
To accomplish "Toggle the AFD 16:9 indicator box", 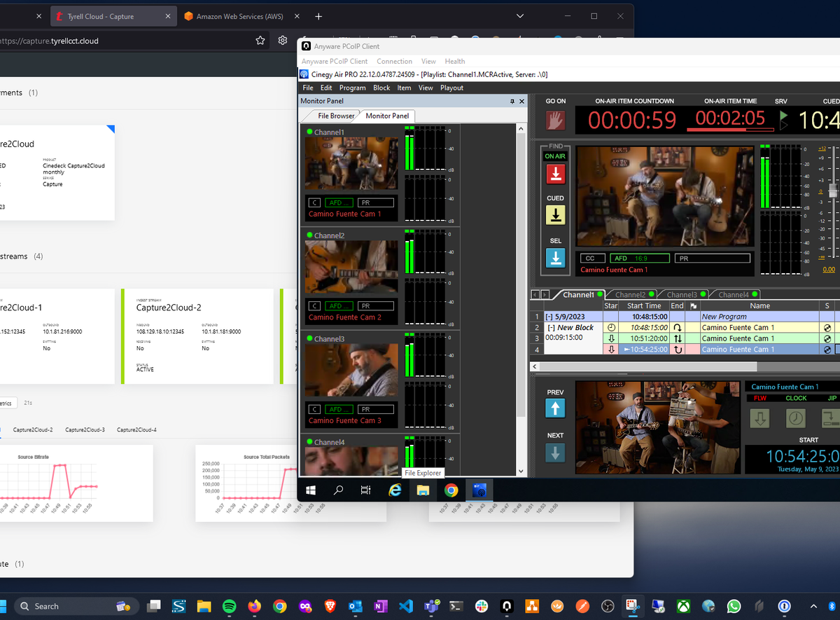I will [x=639, y=259].
